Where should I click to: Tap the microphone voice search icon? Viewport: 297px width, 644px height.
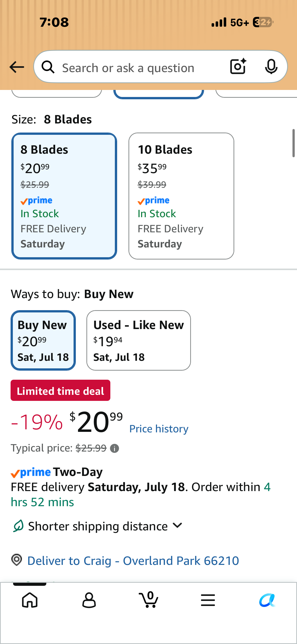click(x=271, y=67)
